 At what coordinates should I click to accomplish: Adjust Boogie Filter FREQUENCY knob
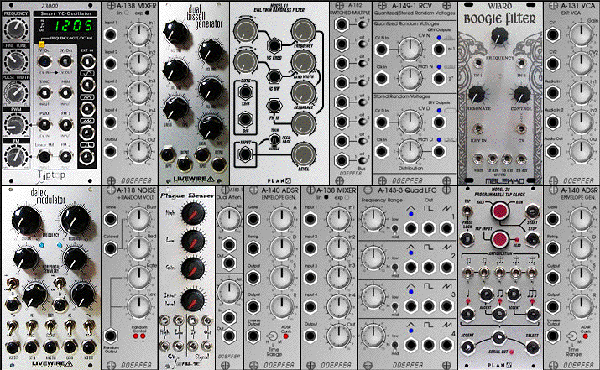coord(499,36)
